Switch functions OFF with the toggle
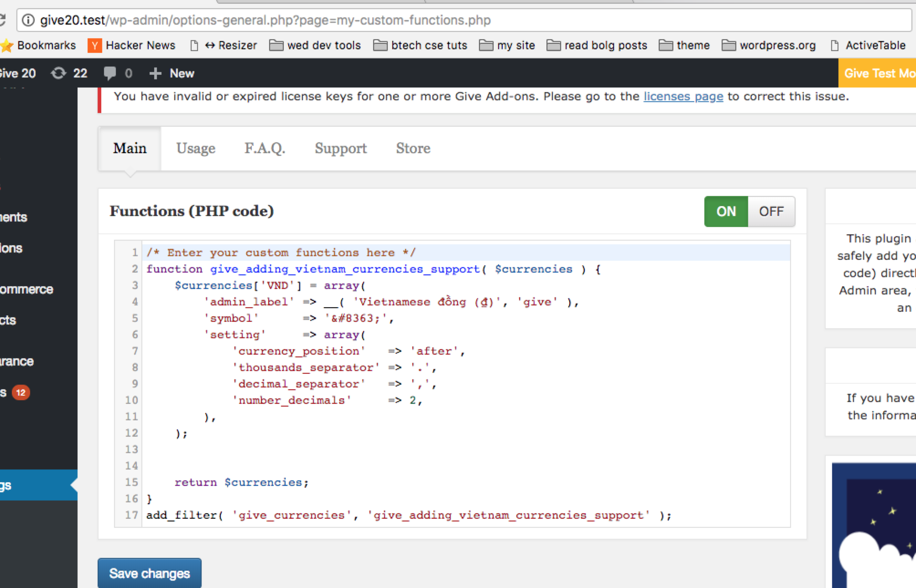This screenshot has width=916, height=588. (771, 211)
